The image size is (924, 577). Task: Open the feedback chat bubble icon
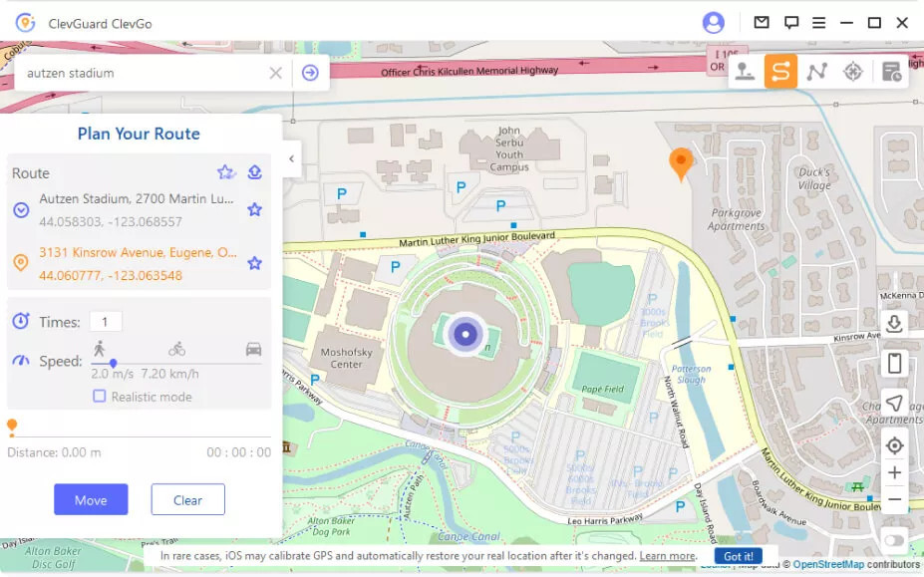(x=790, y=23)
